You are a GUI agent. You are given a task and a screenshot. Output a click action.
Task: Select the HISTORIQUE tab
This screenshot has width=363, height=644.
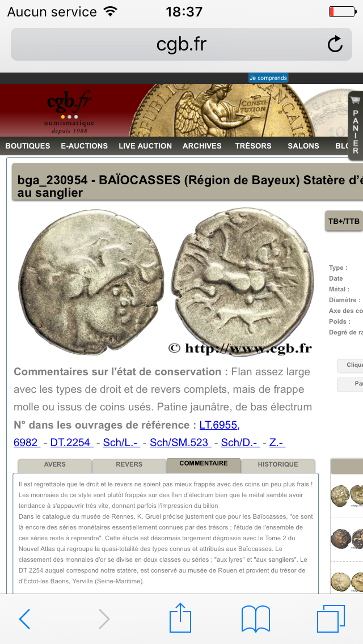(278, 465)
